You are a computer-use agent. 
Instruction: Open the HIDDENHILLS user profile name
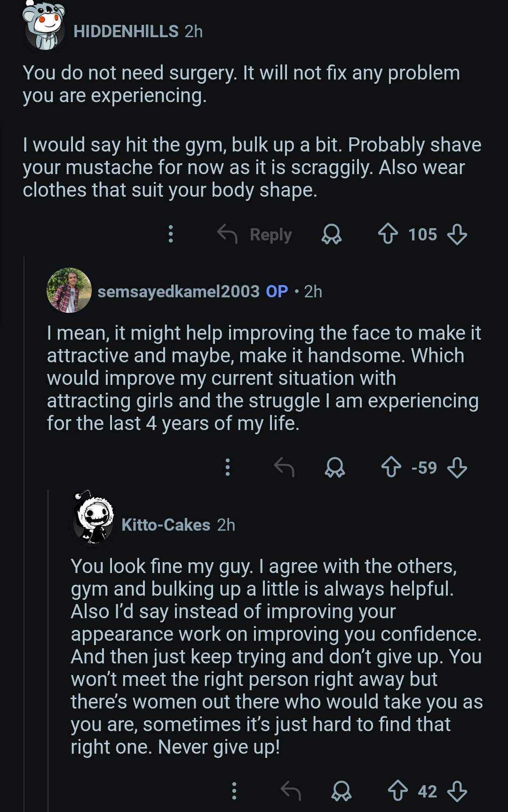[x=126, y=32]
